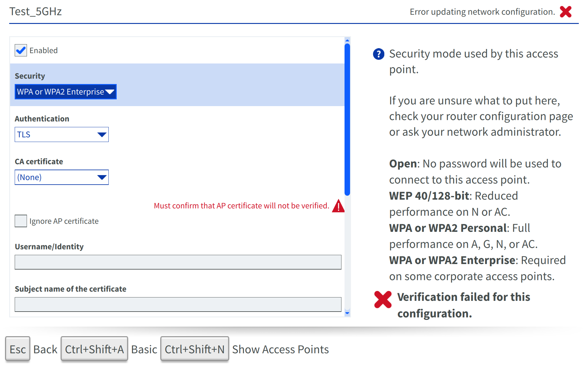
Task: Click scrollbar down arrow at bottom
Action: [x=347, y=313]
